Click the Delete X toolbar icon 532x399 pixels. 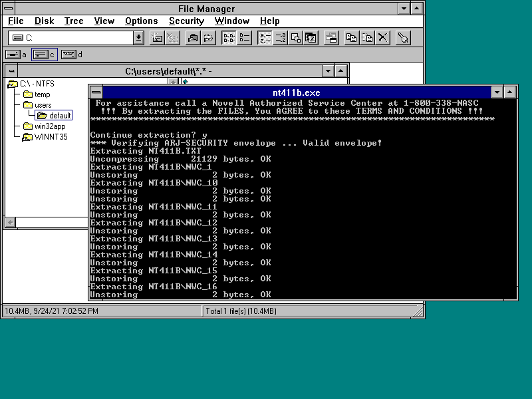383,38
